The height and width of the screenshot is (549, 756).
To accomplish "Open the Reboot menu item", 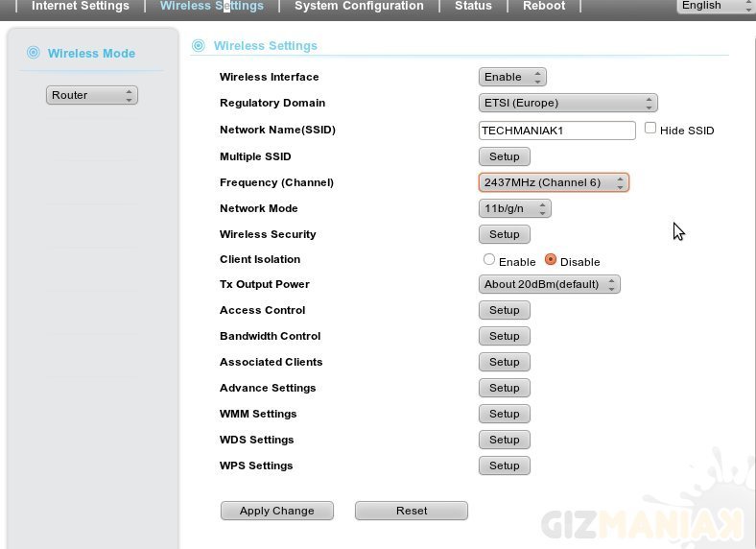I will [x=544, y=6].
